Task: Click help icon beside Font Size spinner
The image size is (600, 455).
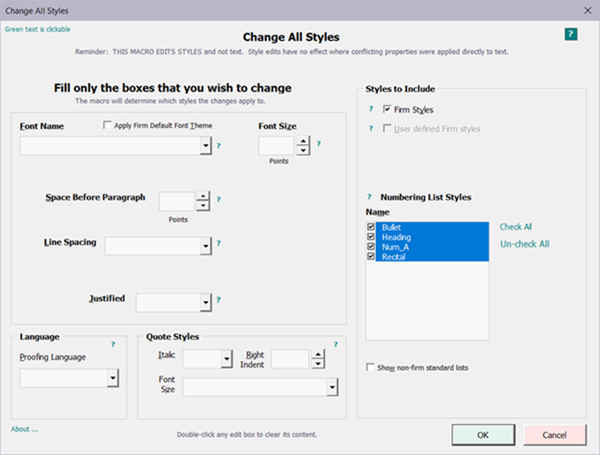Action: click(318, 143)
